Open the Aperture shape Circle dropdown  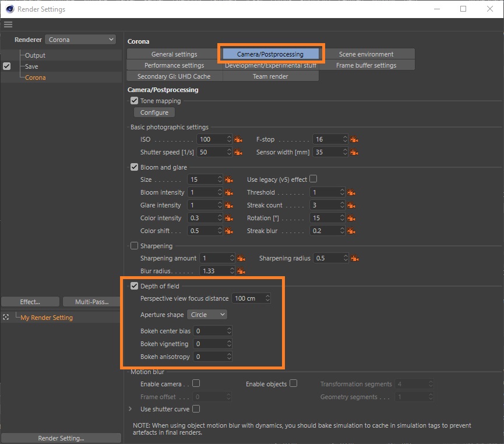click(207, 315)
